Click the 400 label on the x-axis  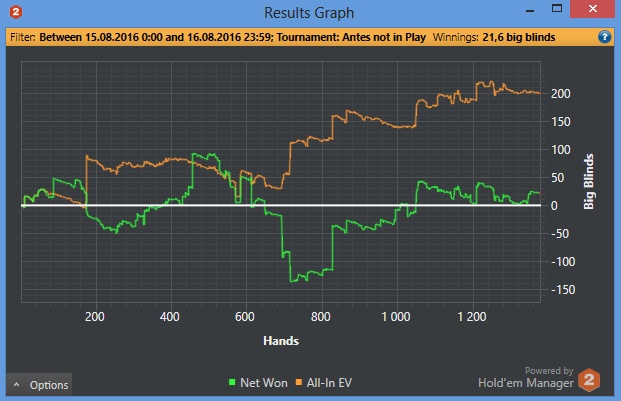pos(170,317)
